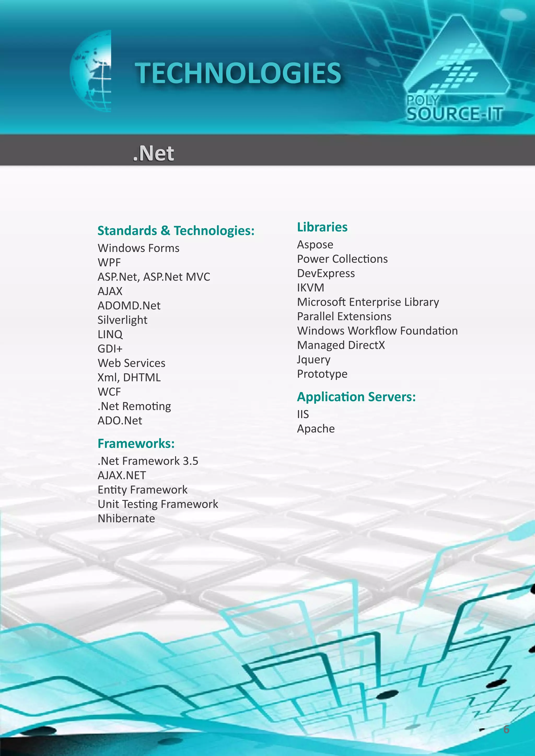
Task: Click the Frameworks heading
Action: [136, 444]
